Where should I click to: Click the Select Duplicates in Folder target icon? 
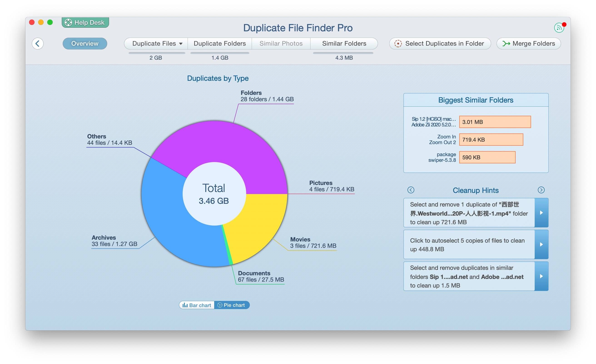point(398,44)
